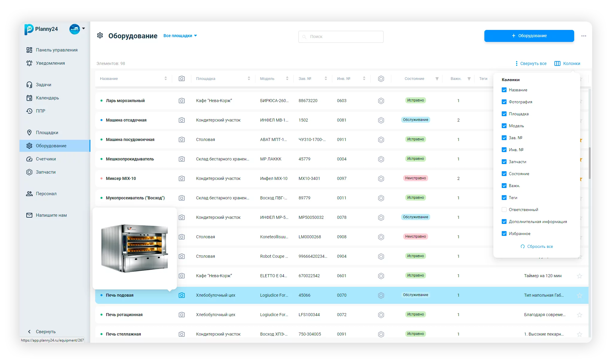Click the Planny24 logo

(29, 29)
